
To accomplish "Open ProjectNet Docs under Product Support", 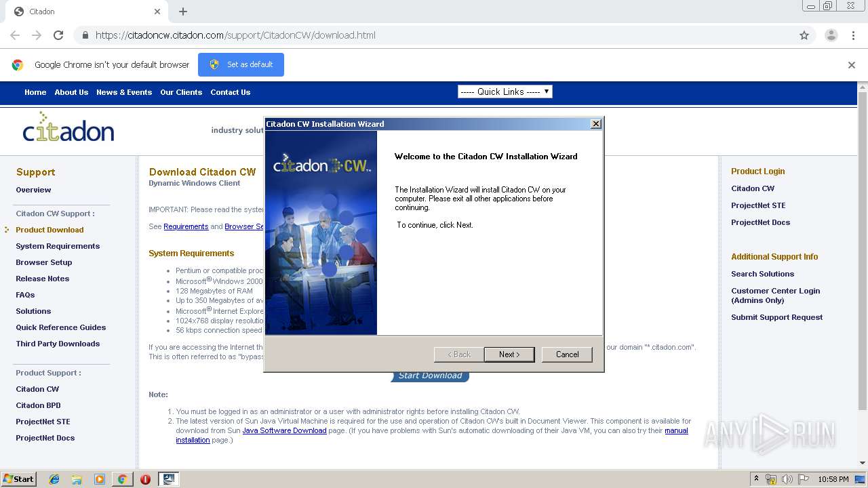I will (45, 438).
